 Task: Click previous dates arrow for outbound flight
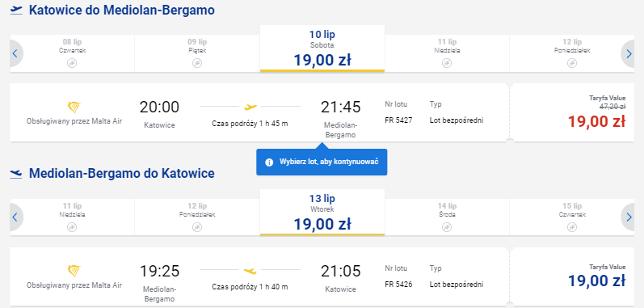(x=15, y=53)
